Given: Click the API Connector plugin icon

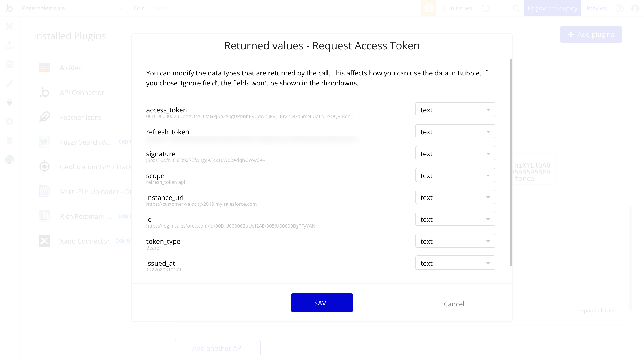Looking at the screenshot, I should pos(44,92).
